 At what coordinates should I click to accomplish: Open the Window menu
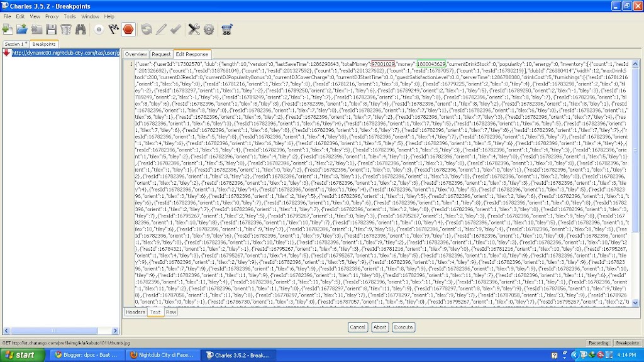point(90,16)
